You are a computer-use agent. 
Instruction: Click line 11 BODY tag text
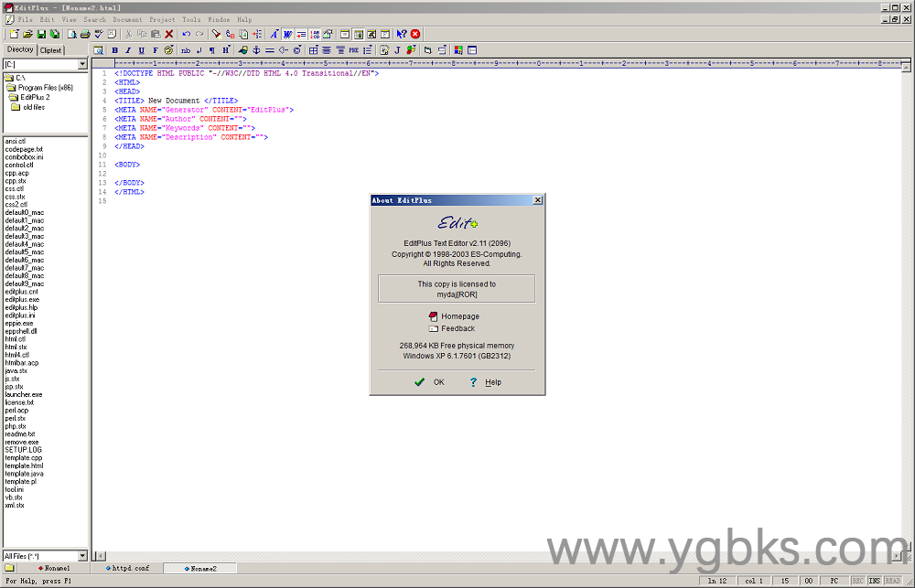[127, 165]
